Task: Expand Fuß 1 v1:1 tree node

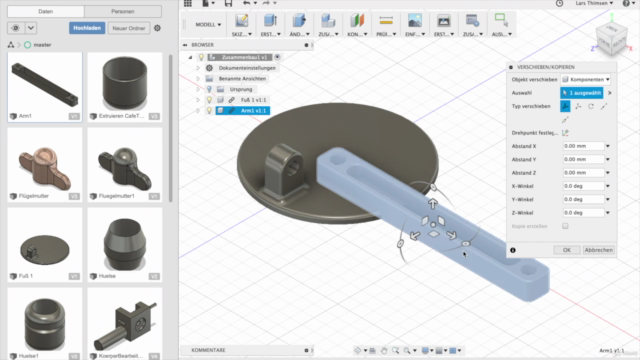Action: (198, 100)
